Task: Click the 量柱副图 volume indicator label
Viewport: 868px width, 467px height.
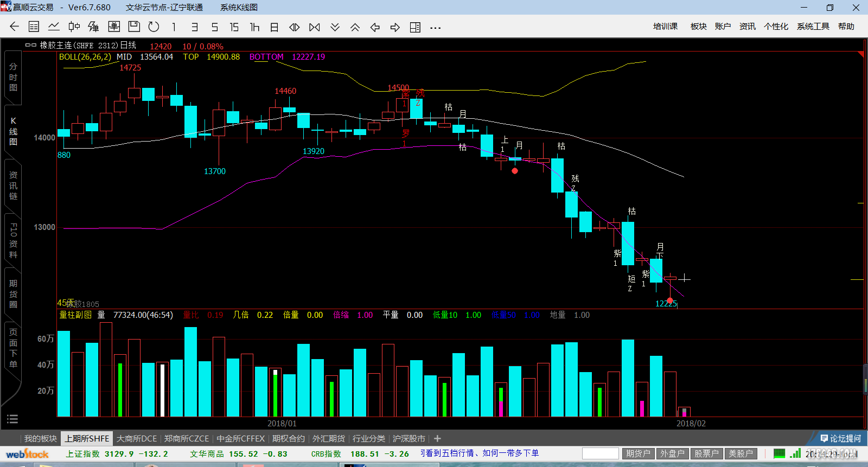Action: (x=75, y=315)
